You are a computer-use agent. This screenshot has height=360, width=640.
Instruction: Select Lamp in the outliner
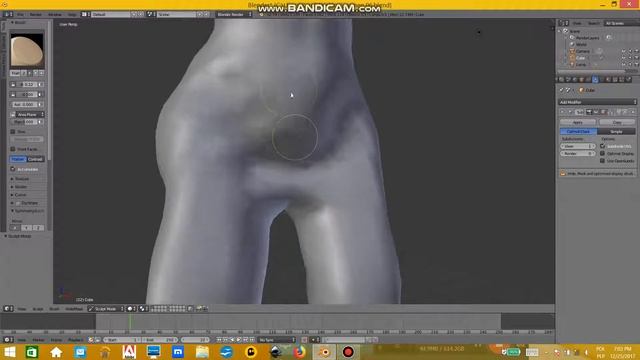(580, 64)
